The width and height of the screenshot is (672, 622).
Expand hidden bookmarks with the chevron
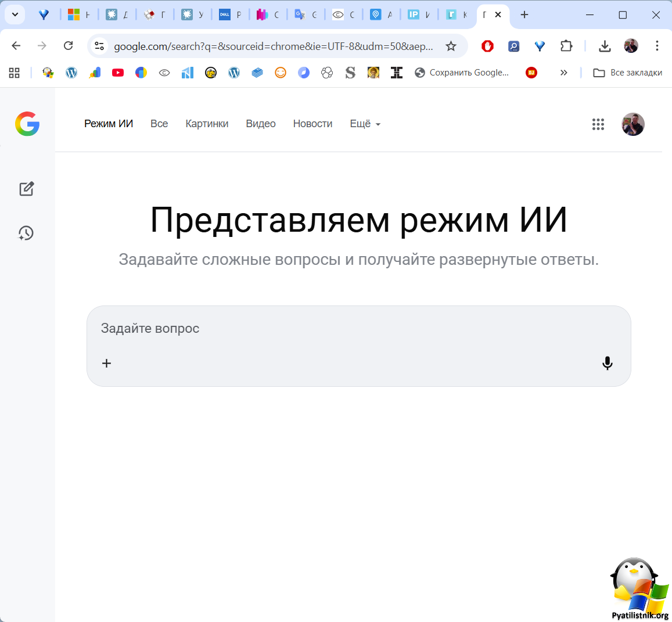564,73
